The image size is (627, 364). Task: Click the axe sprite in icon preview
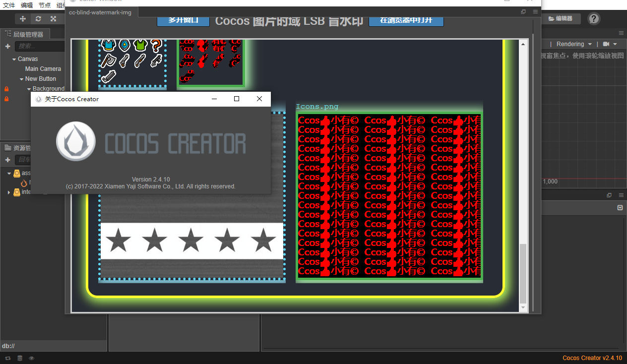click(x=108, y=61)
